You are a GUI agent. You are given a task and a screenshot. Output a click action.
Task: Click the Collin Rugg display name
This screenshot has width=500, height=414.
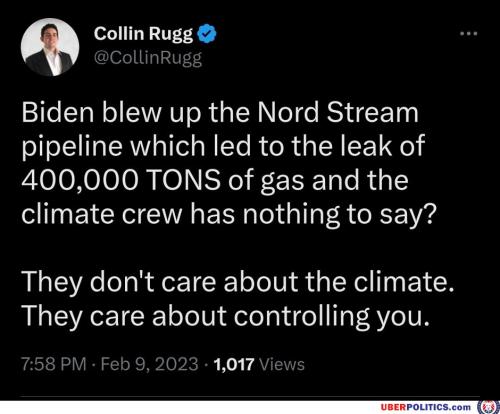(x=143, y=34)
